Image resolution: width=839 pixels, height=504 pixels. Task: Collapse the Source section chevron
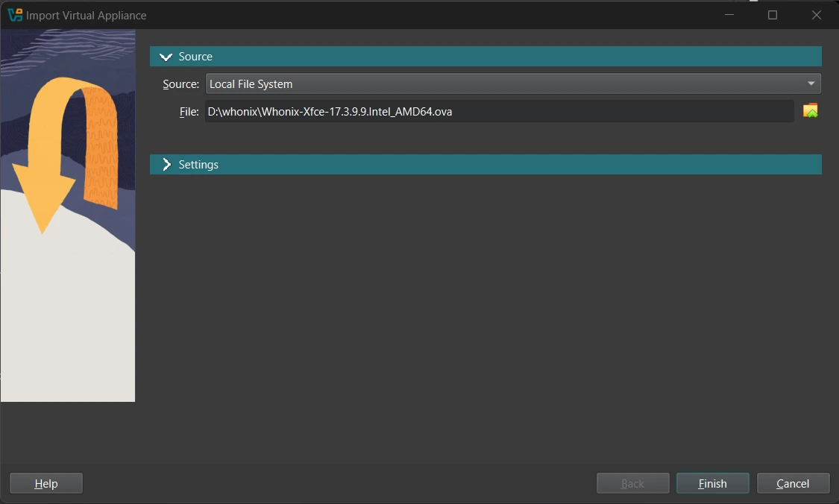(x=166, y=57)
